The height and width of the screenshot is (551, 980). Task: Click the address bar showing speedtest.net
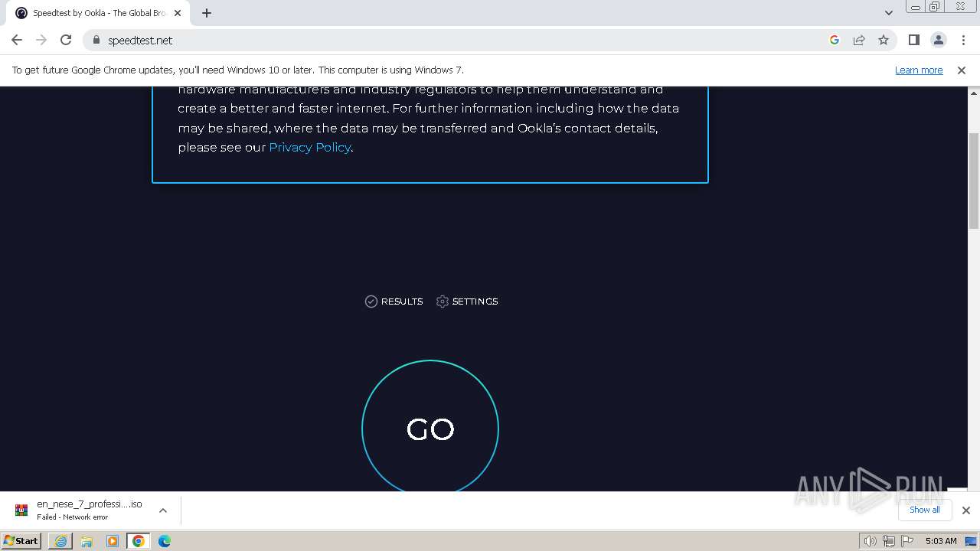point(459,40)
